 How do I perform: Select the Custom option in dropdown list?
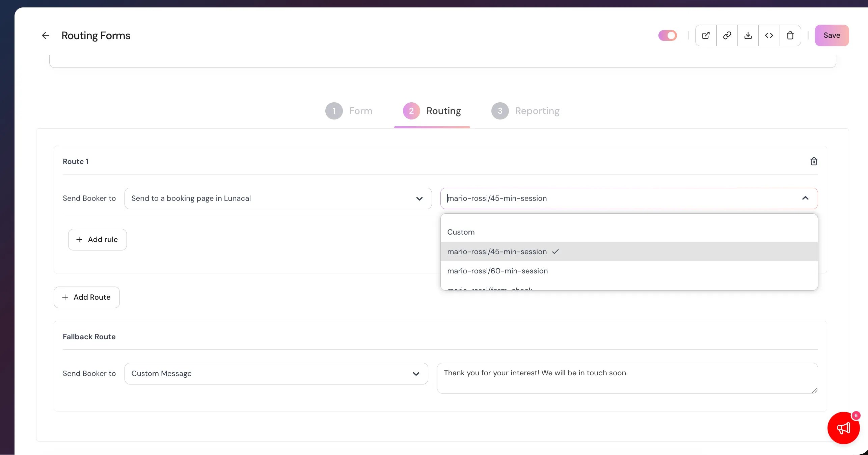629,232
